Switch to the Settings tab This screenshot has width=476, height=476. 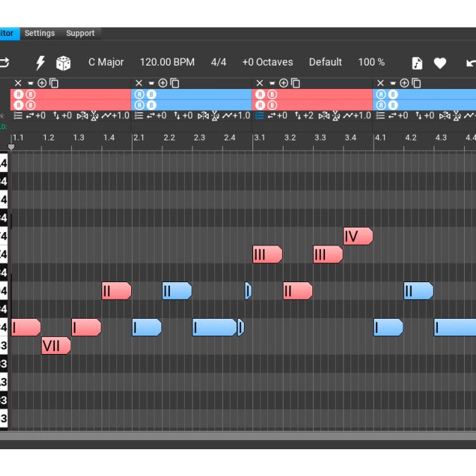pyautogui.click(x=39, y=33)
